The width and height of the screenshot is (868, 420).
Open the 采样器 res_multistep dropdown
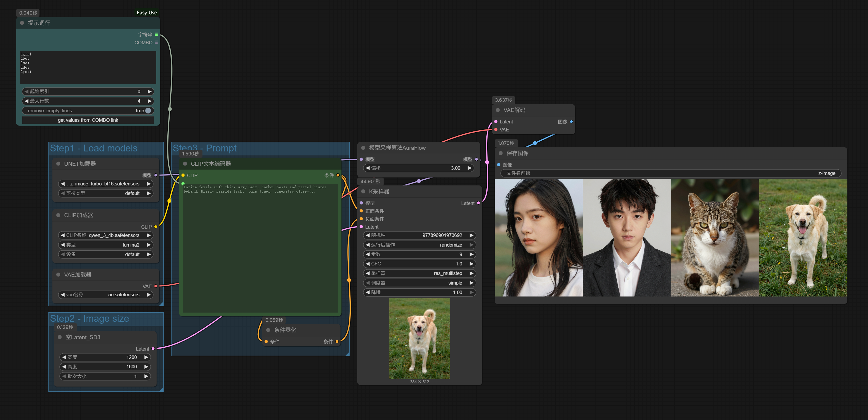tap(419, 273)
